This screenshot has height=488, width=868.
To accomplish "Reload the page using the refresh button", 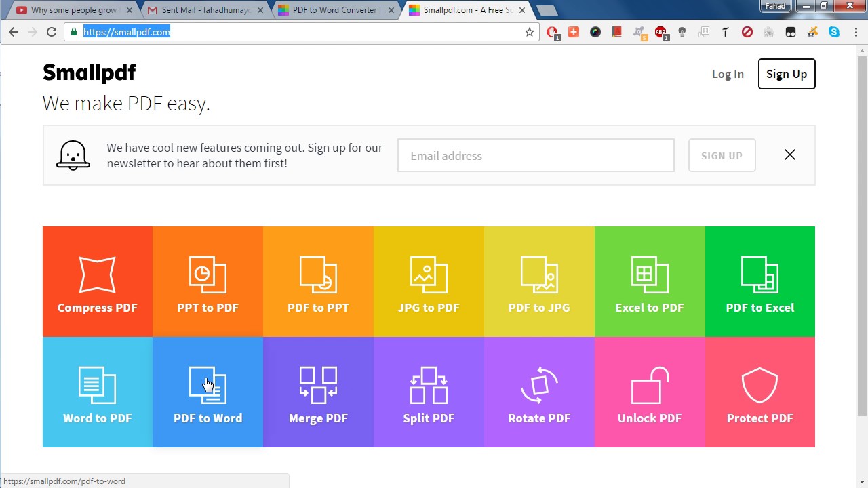I will (x=52, y=32).
